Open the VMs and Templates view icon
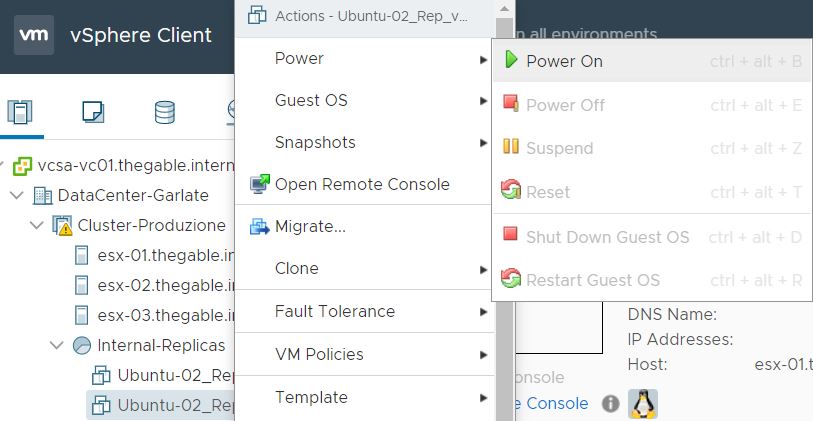This screenshot has height=421, width=813. coord(93,112)
